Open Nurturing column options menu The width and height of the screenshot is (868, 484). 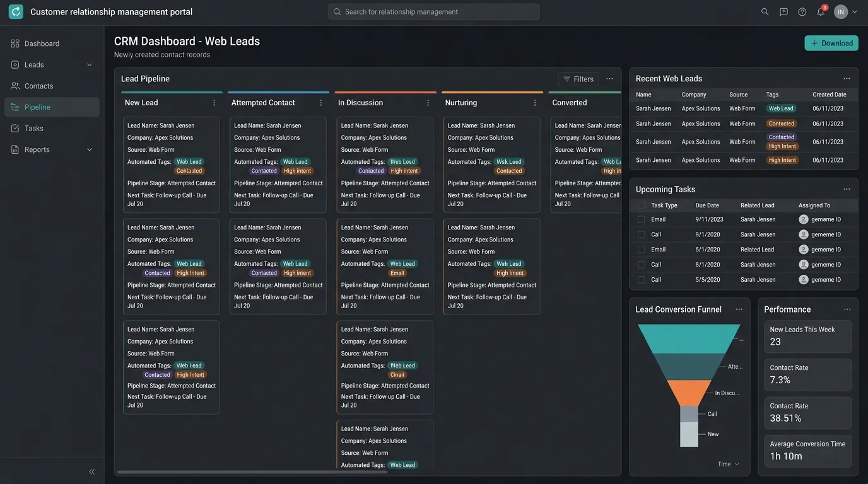[535, 103]
